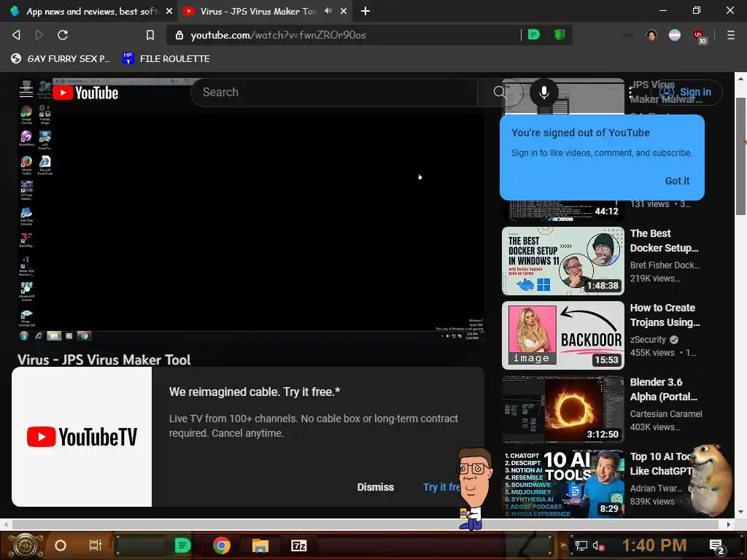Click Try it free for YouTube TV

(x=442, y=487)
